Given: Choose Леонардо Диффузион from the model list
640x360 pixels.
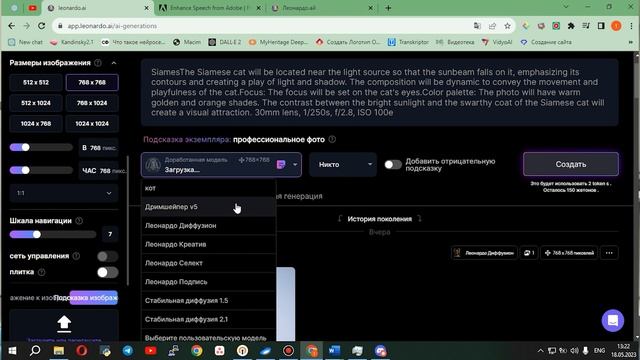Looking at the screenshot, I should point(209,226).
